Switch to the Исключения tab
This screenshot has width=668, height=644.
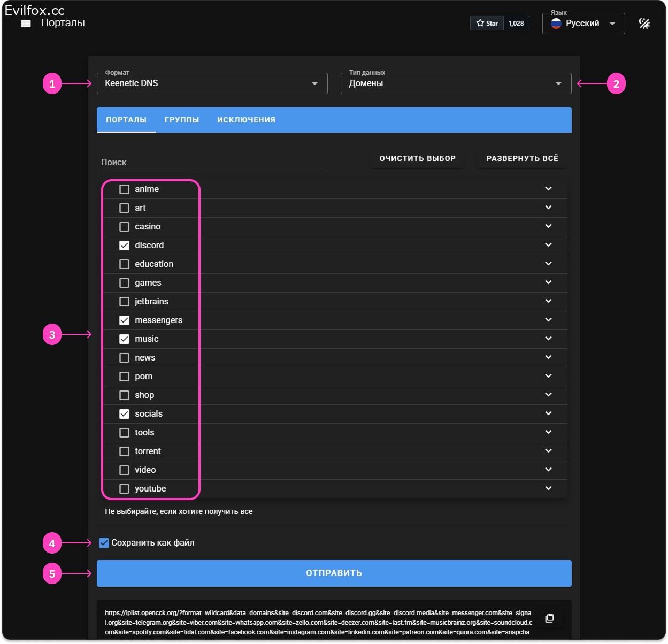point(246,120)
